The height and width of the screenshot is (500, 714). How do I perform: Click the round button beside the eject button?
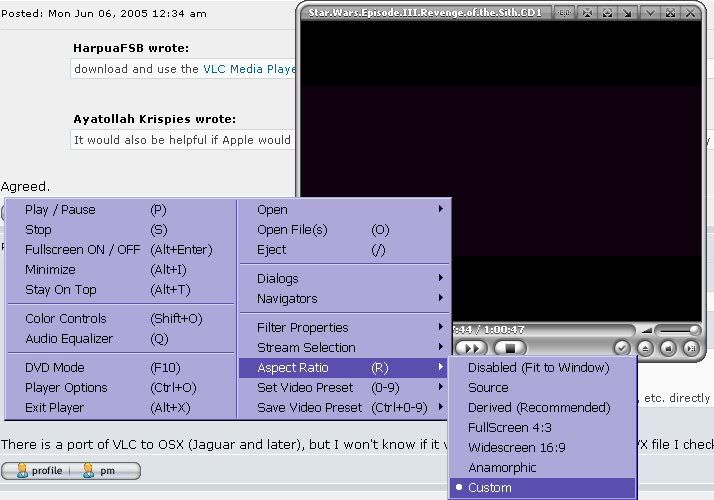click(668, 348)
